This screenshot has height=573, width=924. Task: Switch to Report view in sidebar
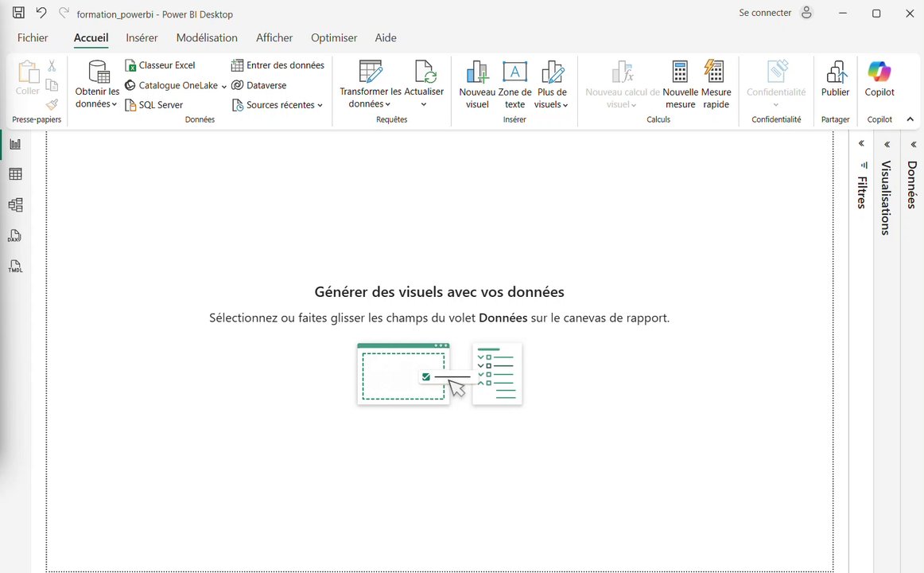pos(15,144)
